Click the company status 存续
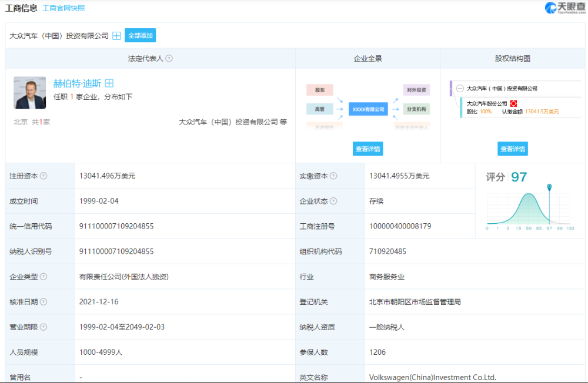 [376, 201]
